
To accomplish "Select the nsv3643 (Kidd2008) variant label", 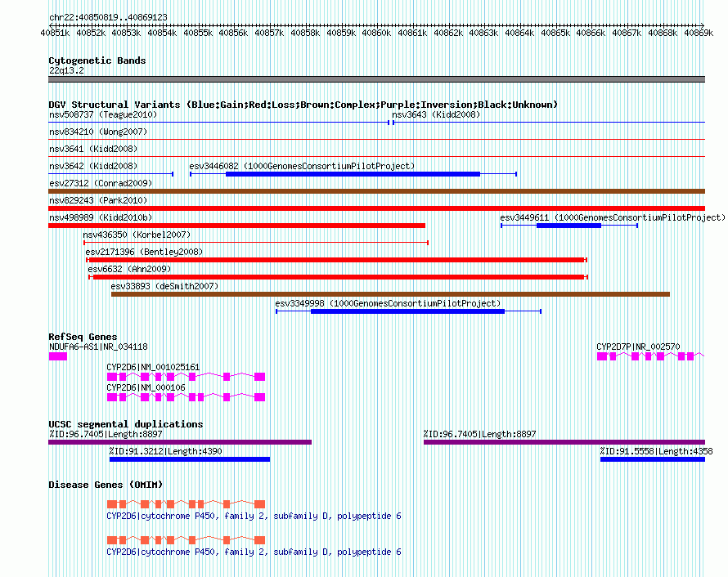I will (x=436, y=114).
